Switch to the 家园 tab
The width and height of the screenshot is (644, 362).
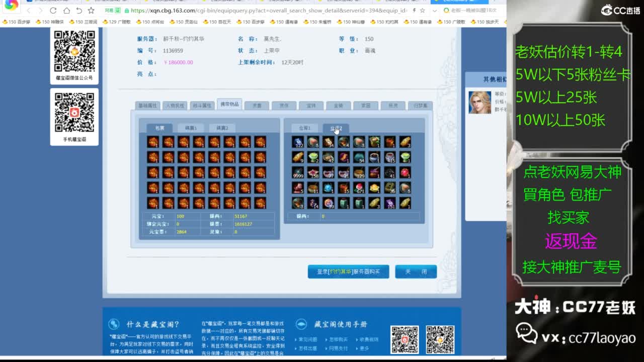[366, 106]
